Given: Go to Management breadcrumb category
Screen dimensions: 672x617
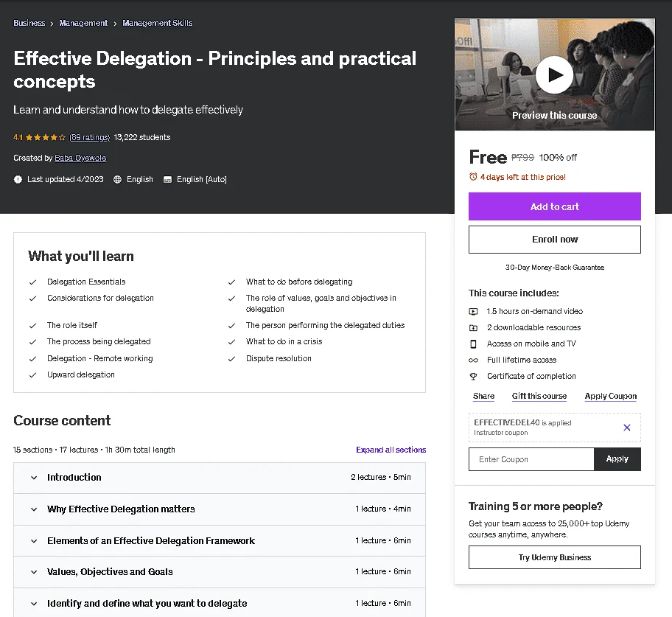Looking at the screenshot, I should (83, 23).
